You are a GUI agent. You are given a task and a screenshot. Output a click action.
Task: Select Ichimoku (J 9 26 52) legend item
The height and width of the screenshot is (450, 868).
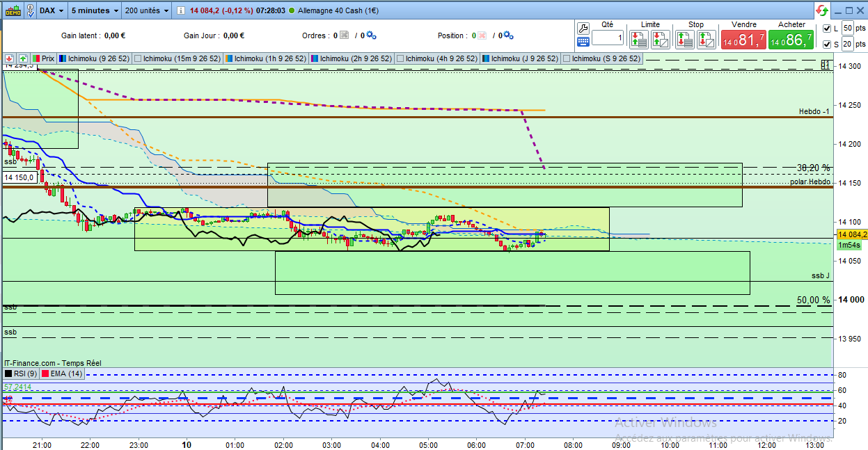coord(520,58)
